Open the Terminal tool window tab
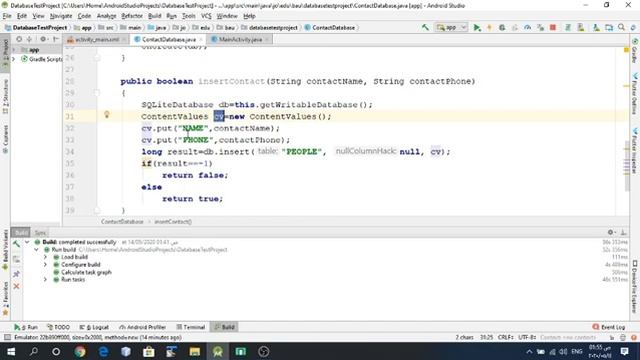The image size is (640, 360). point(191,327)
